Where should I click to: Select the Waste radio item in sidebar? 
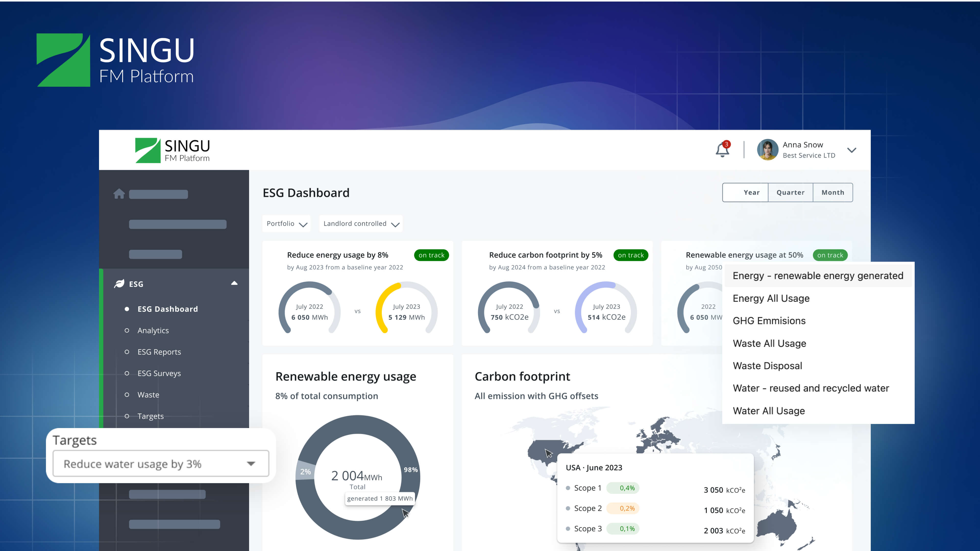(x=127, y=394)
